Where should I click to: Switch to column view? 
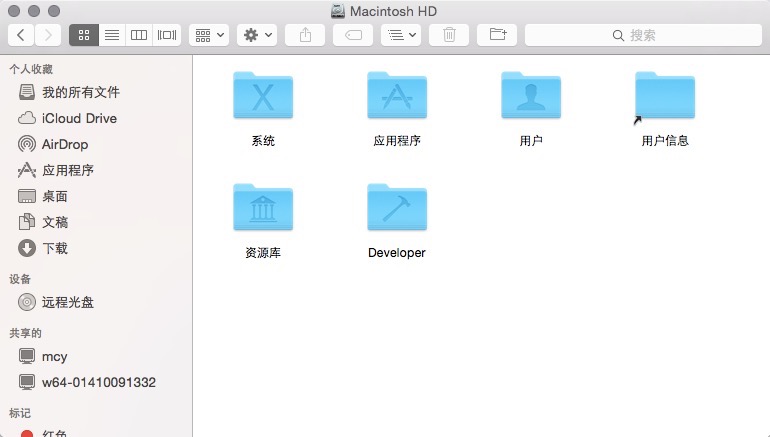coord(139,35)
